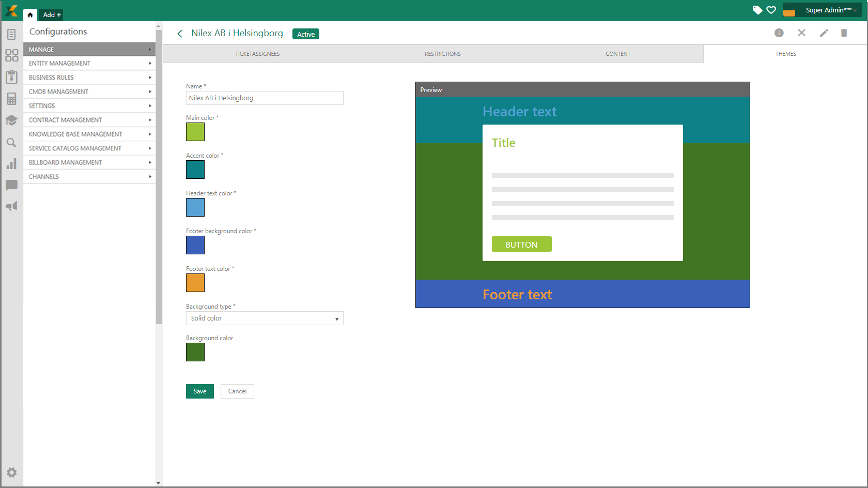The width and height of the screenshot is (868, 488).
Task: Expand the MANAGE menu section
Action: pos(89,49)
